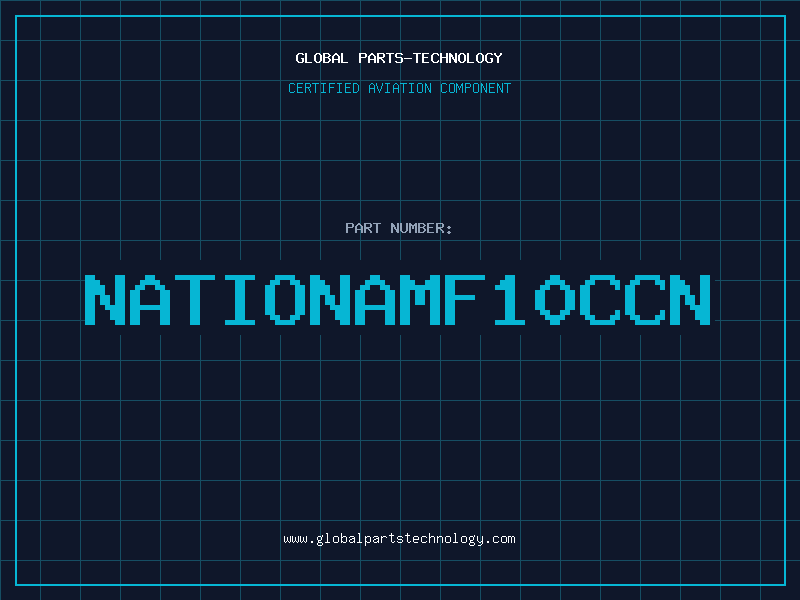Select the letter T in the part number

tap(196, 299)
